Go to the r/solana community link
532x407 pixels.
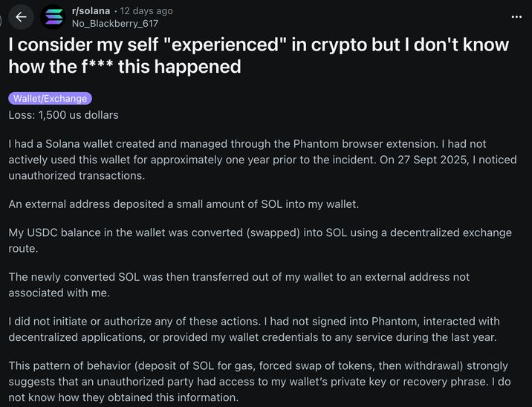click(91, 10)
